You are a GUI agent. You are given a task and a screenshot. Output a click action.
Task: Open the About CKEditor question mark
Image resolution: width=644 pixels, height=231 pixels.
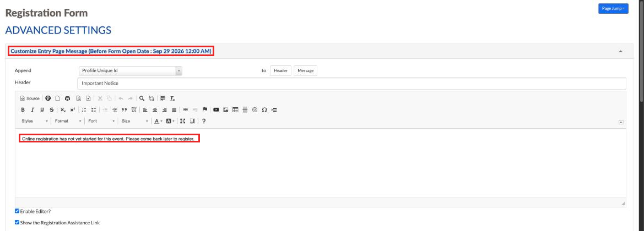204,121
